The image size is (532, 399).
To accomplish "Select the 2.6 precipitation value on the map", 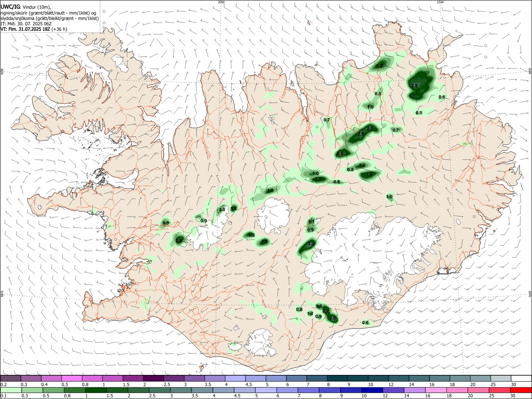I will 340,154.
